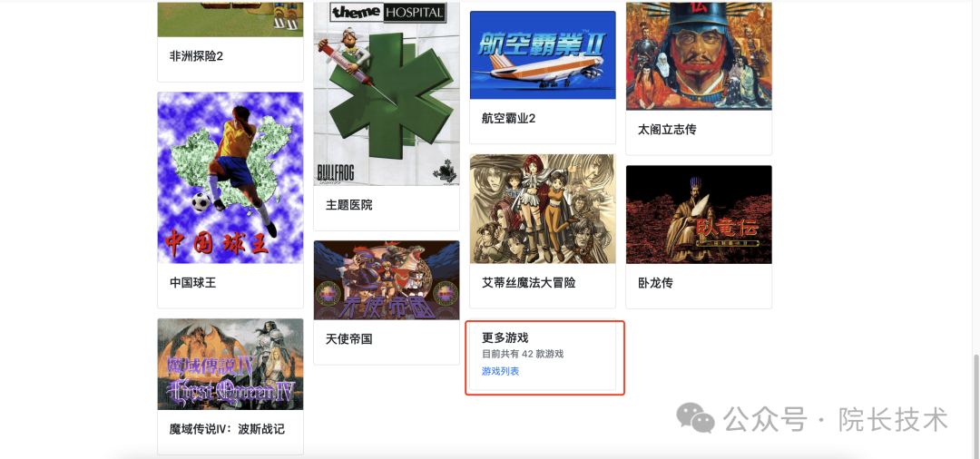This screenshot has width=980, height=459.
Task: Open the 天使帝国 cover image
Action: pos(387,280)
